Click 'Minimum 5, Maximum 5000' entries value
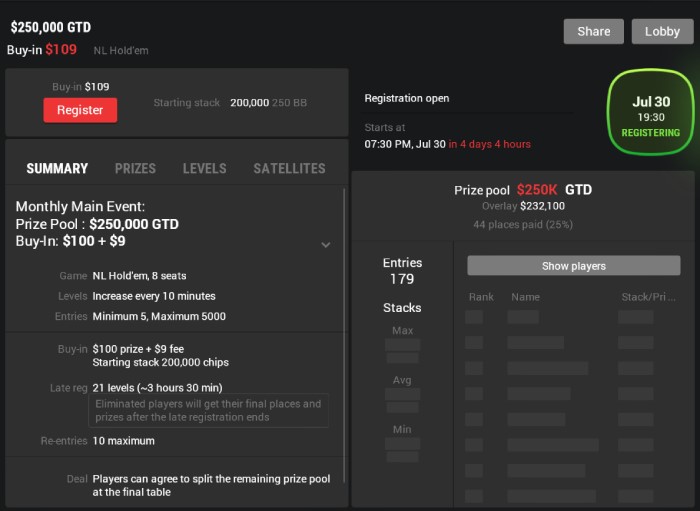Viewport: 700px width, 511px height. click(159, 316)
